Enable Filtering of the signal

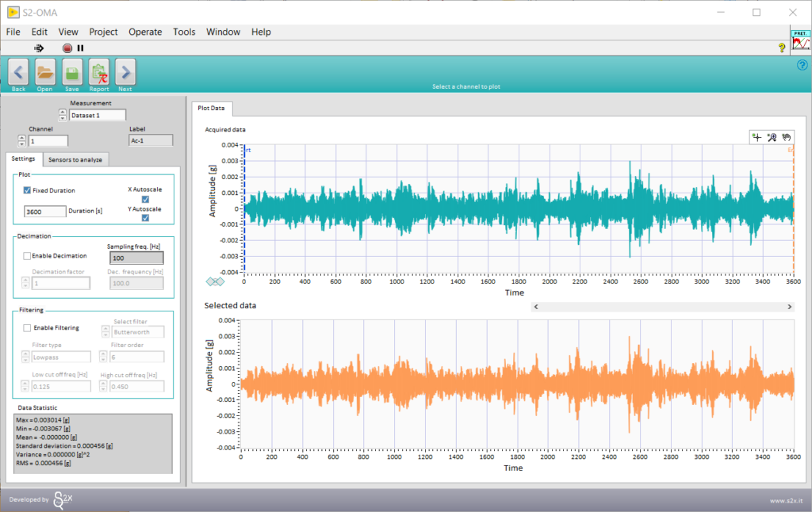pos(28,327)
